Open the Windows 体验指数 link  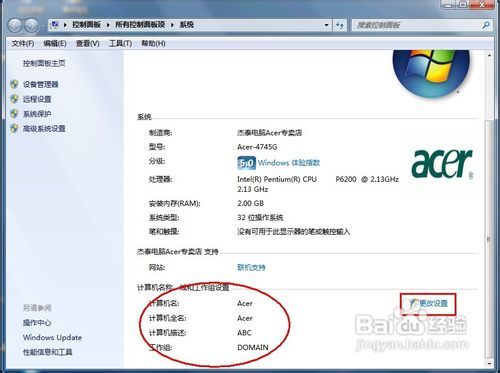click(289, 163)
